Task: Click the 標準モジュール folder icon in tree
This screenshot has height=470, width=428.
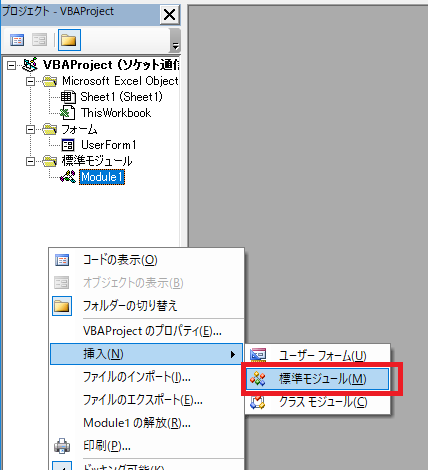Action: tap(50, 161)
